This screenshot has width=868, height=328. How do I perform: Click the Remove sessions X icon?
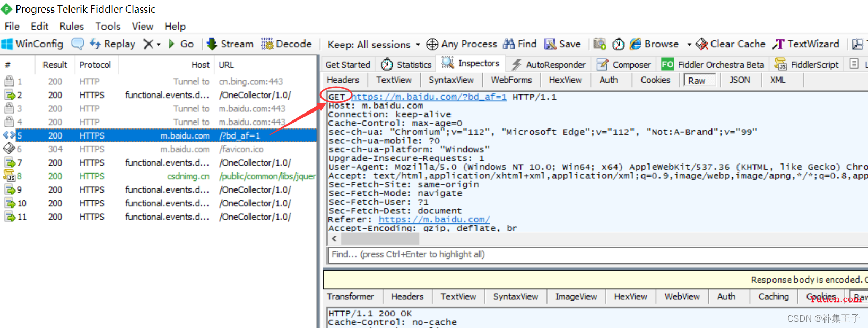pos(149,44)
